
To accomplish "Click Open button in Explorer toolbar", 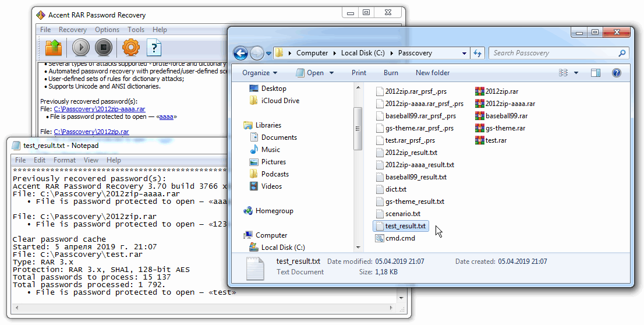I will [x=310, y=73].
